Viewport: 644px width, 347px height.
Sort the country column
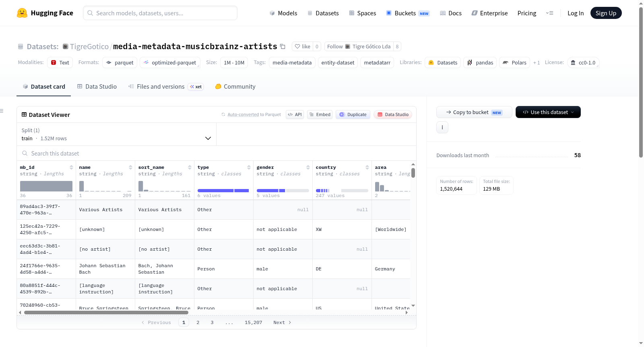pyautogui.click(x=367, y=167)
